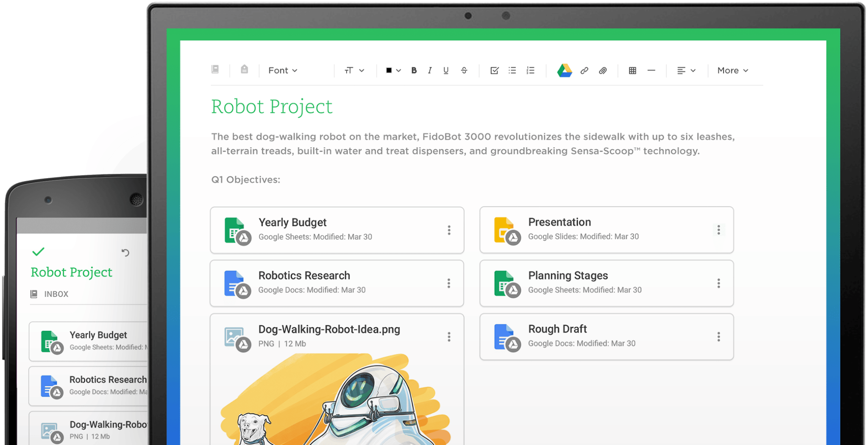The image size is (868, 445).
Task: Open the text color swatch picker
Action: tap(392, 70)
